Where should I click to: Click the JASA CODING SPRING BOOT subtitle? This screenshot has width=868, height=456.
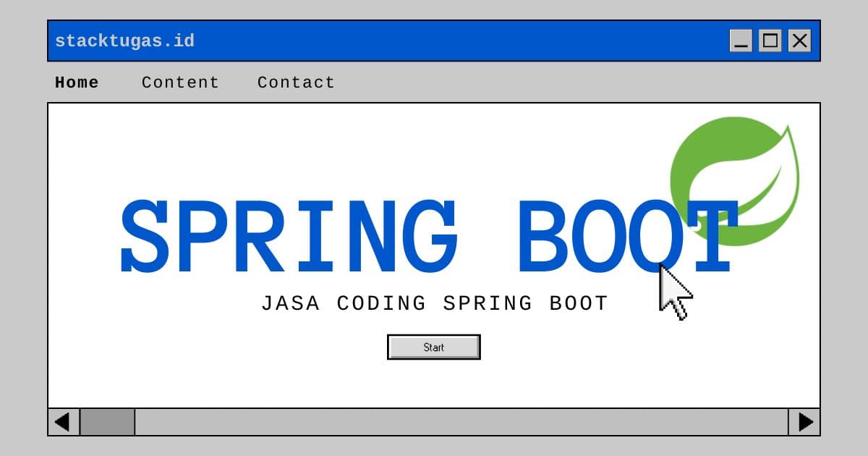point(435,303)
